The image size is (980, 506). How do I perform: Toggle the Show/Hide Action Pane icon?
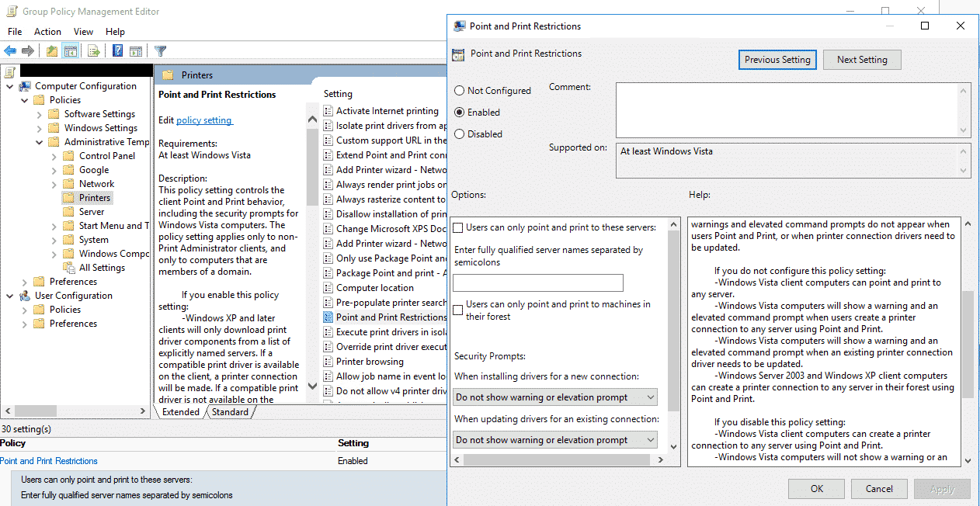point(136,51)
